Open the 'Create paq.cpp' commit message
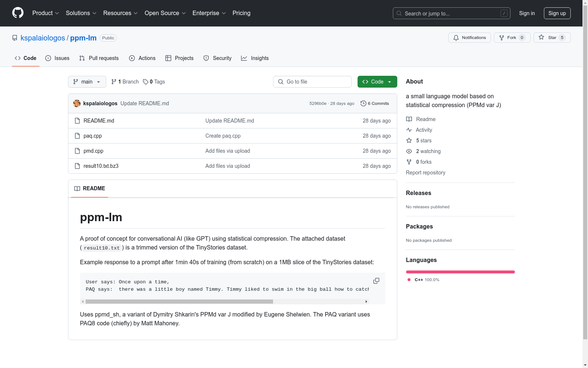 [223, 136]
